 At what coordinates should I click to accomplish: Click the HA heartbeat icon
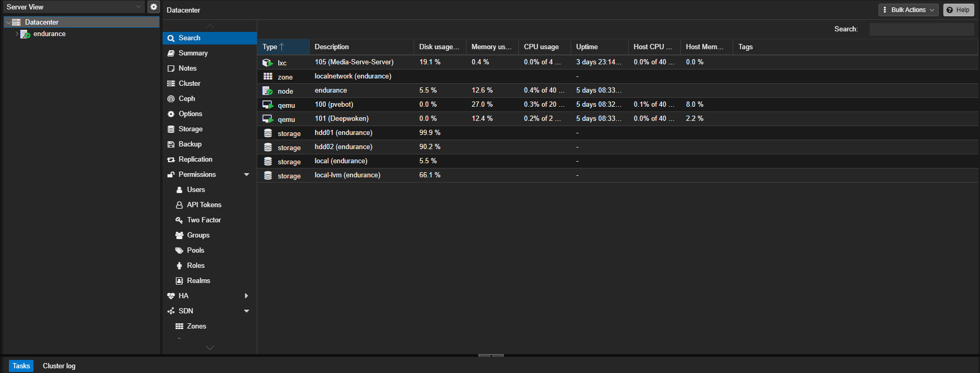[x=171, y=296]
